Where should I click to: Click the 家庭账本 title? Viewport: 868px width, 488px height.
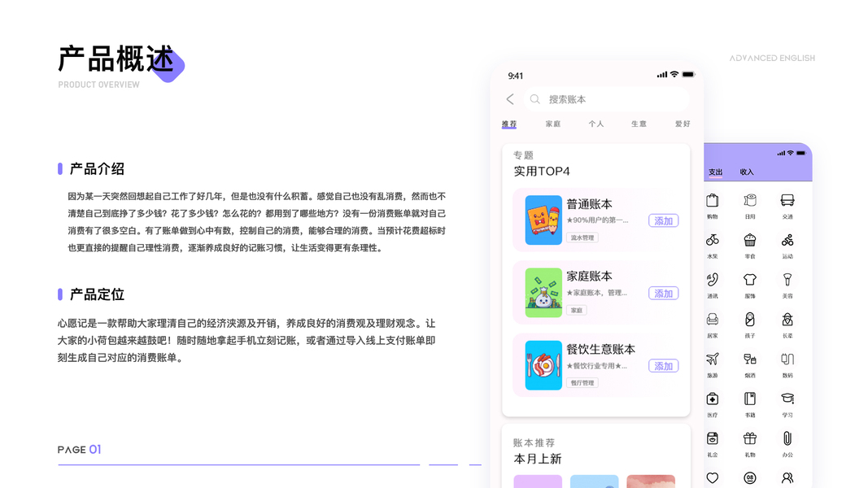point(589,276)
